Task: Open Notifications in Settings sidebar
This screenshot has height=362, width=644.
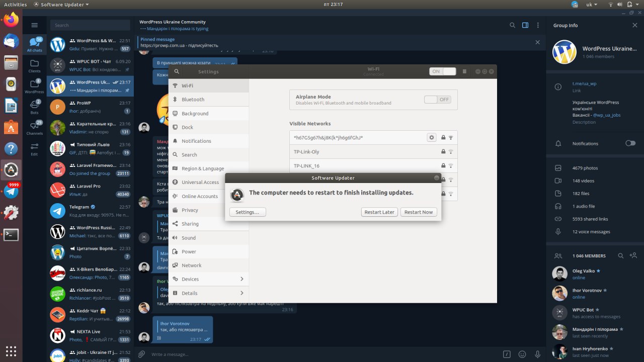Action: coord(209,141)
